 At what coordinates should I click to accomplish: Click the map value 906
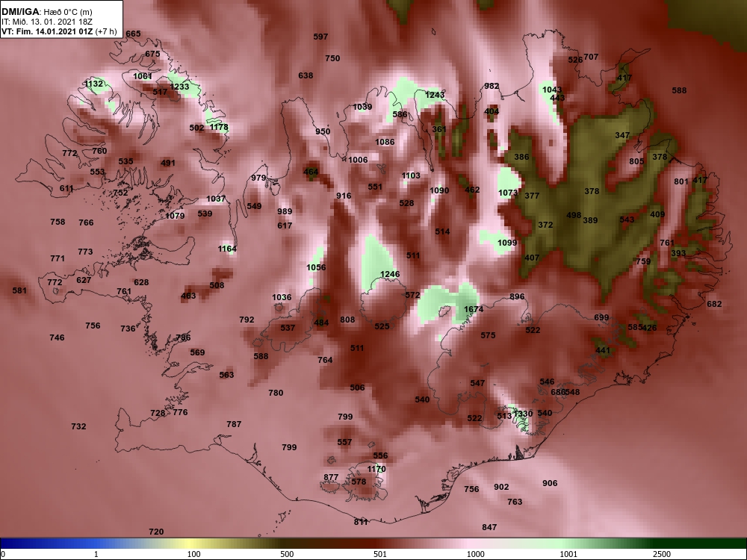tap(550, 483)
